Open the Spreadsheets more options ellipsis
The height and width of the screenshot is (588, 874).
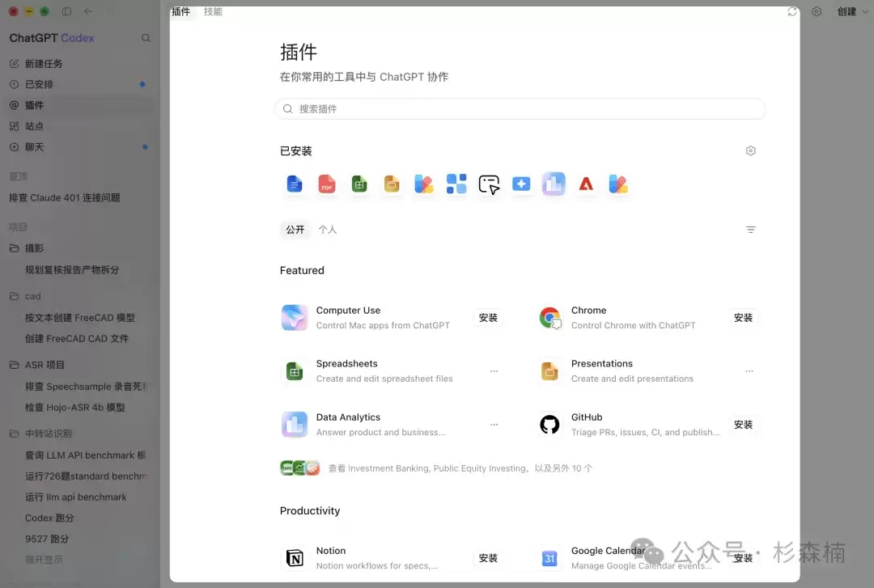[x=494, y=371]
